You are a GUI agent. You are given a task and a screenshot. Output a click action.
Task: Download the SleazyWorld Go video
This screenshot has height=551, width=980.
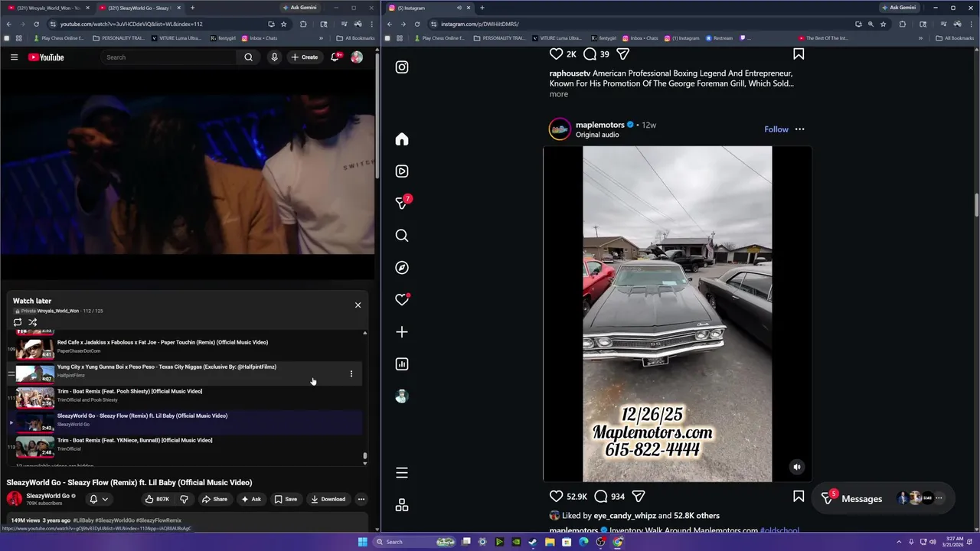pyautogui.click(x=328, y=499)
